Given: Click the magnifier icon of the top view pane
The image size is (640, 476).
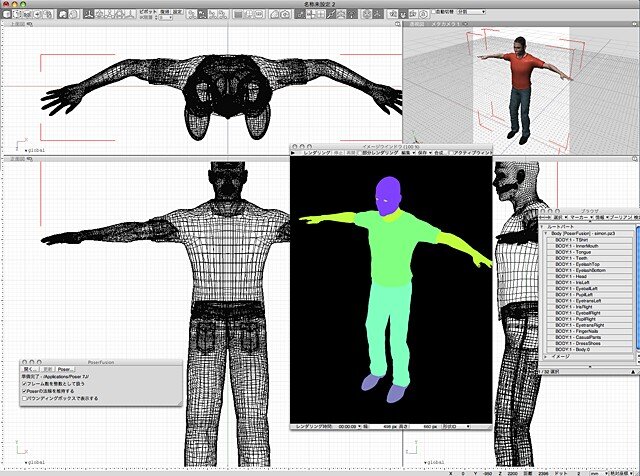Looking at the screenshot, I should [x=398, y=24].
